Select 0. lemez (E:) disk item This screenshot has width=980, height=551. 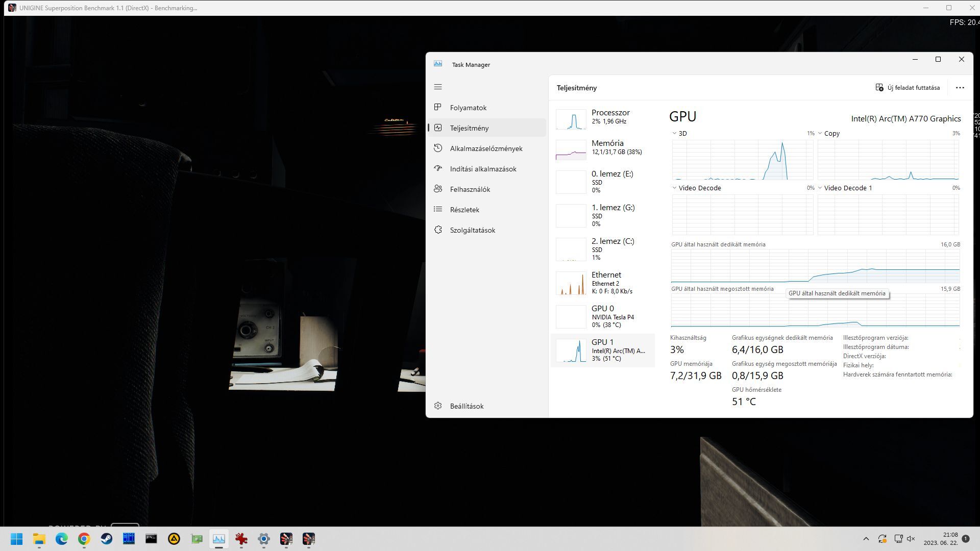pos(602,182)
